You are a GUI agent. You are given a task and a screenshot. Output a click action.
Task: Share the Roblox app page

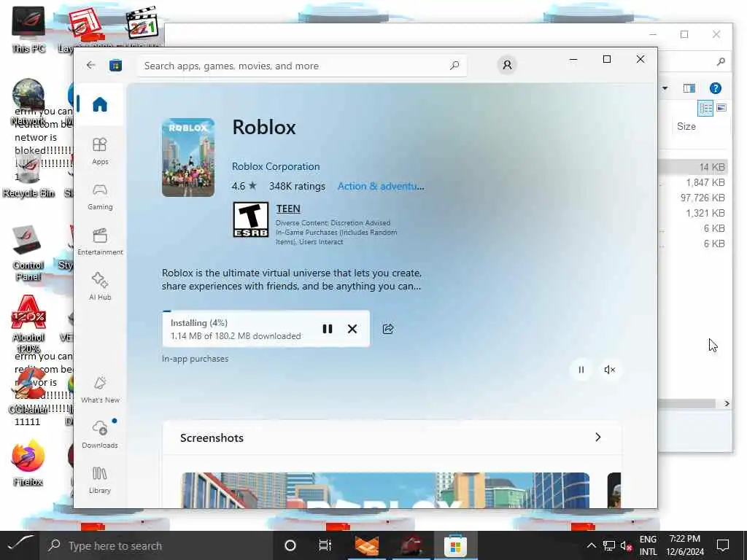coord(388,329)
